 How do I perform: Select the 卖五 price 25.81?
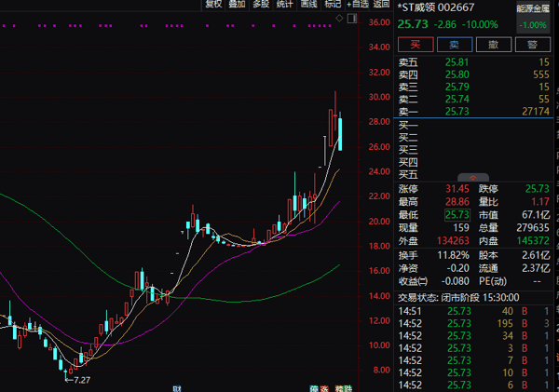coord(457,62)
